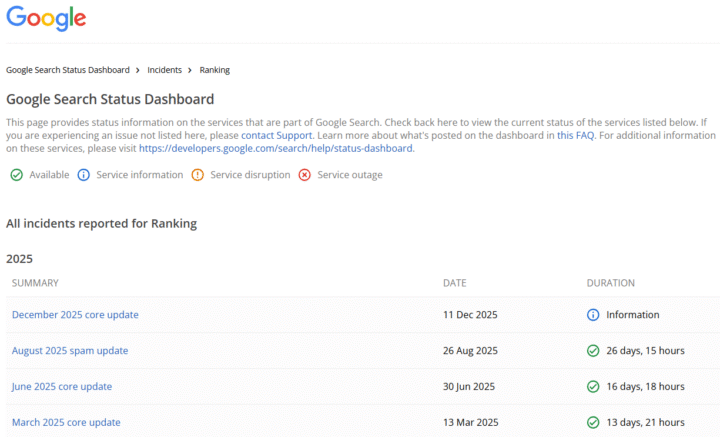Click the Service information legend label

[140, 175]
